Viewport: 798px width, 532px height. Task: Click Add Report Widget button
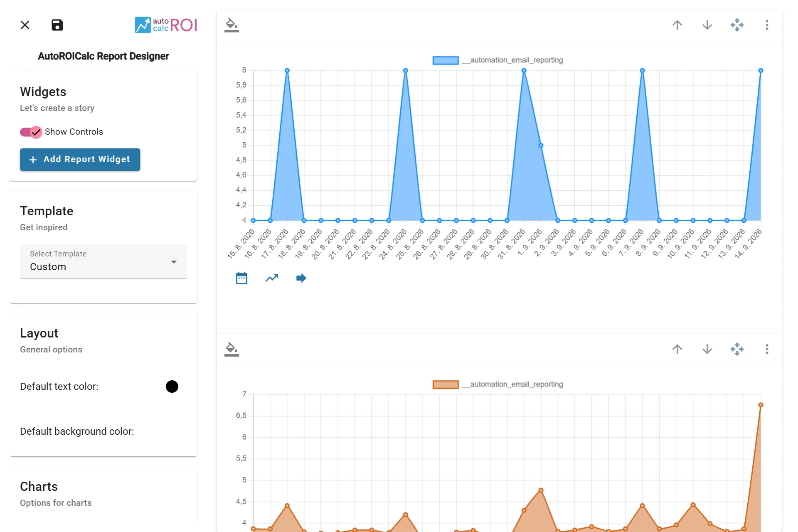[x=80, y=160]
